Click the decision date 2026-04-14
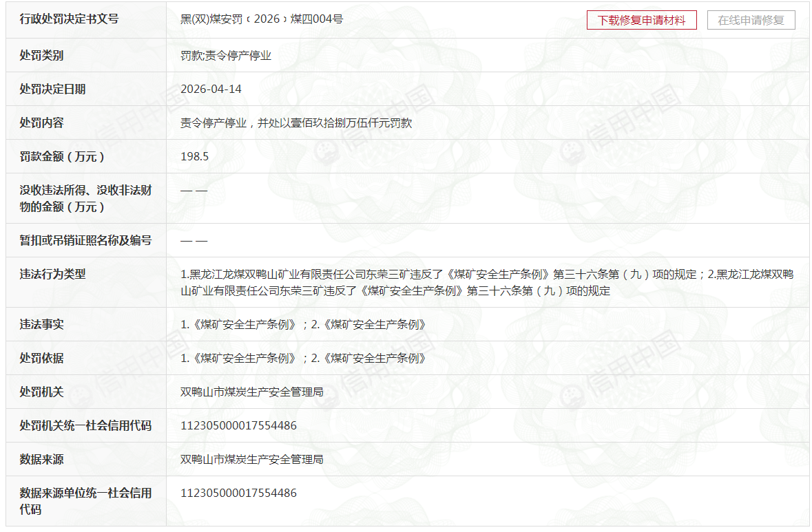812x532 pixels. [x=211, y=89]
